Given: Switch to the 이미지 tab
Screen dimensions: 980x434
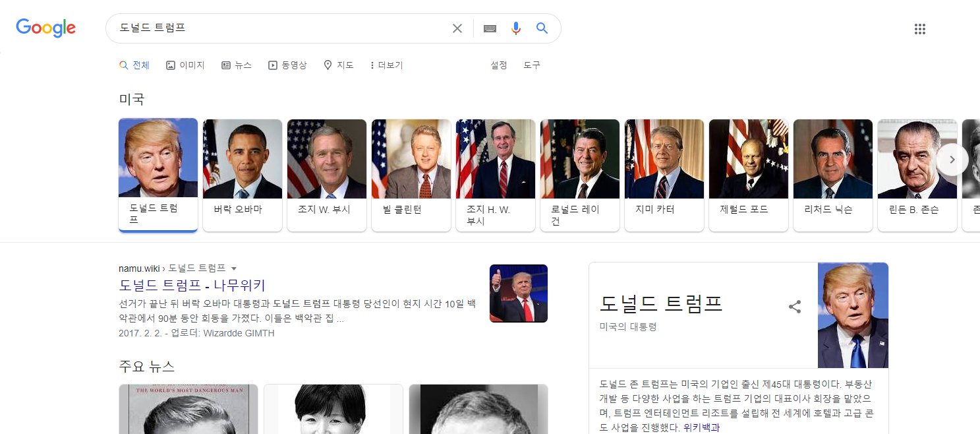Looking at the screenshot, I should point(185,65).
